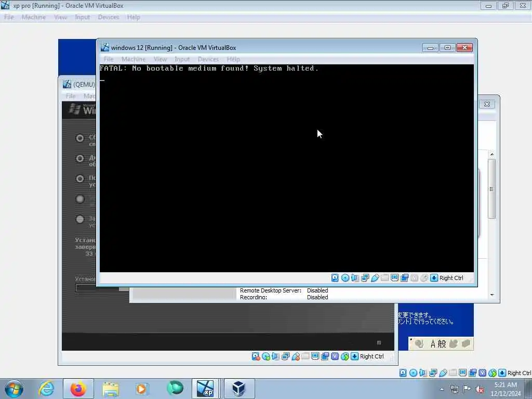This screenshot has height=399, width=532.
Task: Select third radio option in Windows setup list
Action: pyautogui.click(x=79, y=179)
